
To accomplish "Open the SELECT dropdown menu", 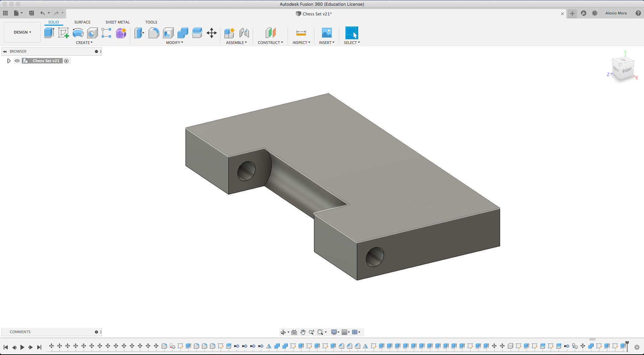I will 352,43.
